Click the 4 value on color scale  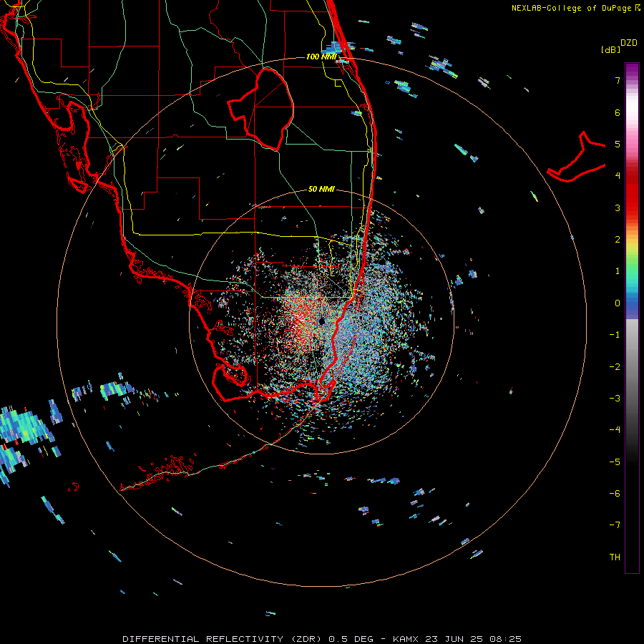pos(618,176)
